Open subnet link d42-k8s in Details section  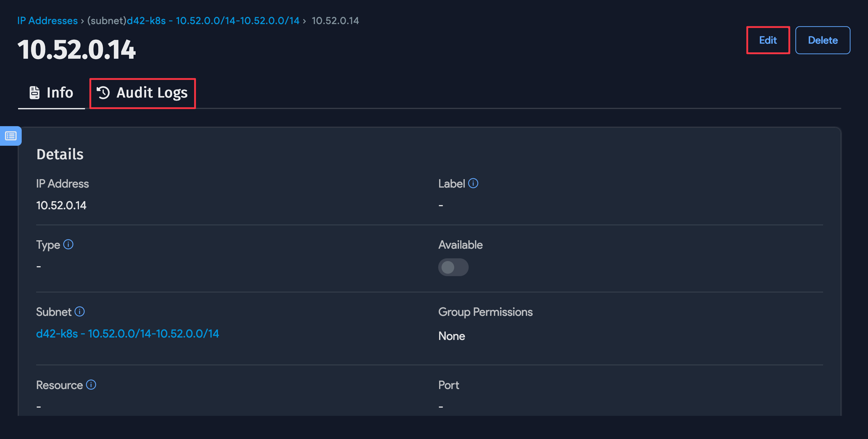tap(127, 334)
